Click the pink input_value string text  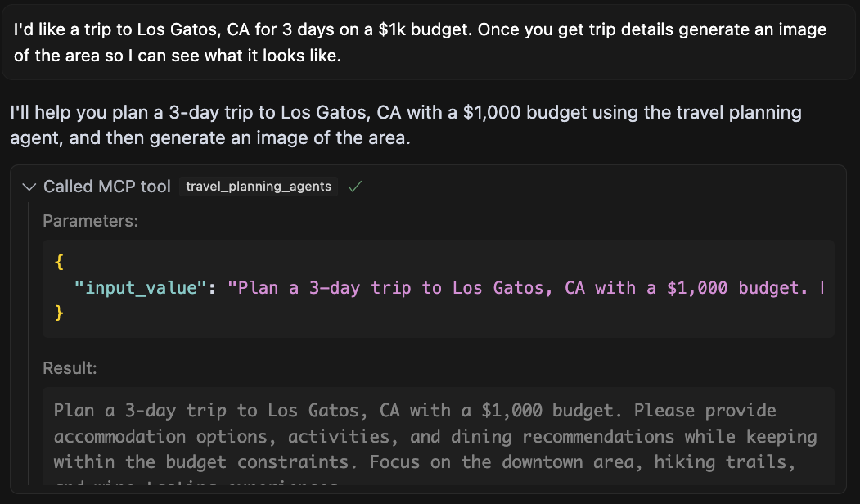tap(524, 288)
